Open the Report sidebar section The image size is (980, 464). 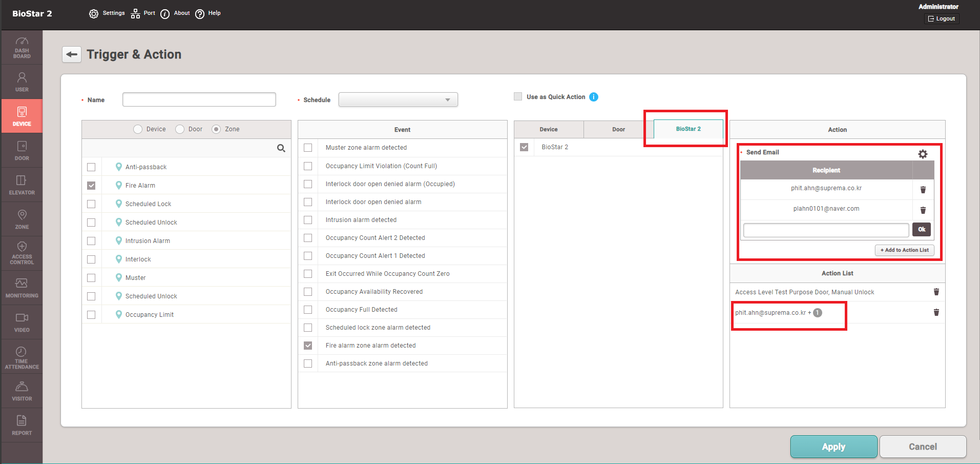pyautogui.click(x=22, y=425)
